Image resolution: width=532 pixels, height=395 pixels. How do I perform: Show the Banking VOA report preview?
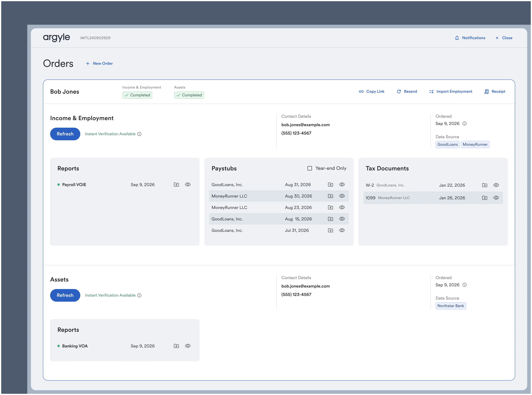pyautogui.click(x=187, y=346)
